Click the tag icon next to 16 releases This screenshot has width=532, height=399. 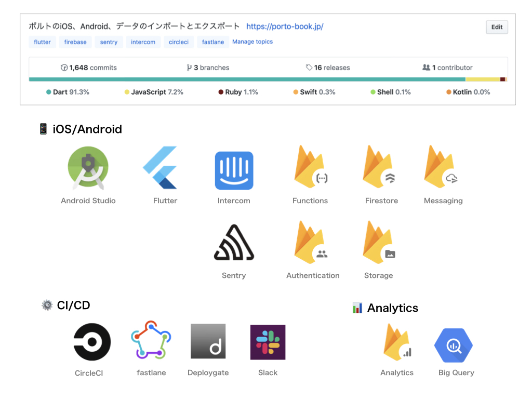pos(309,67)
